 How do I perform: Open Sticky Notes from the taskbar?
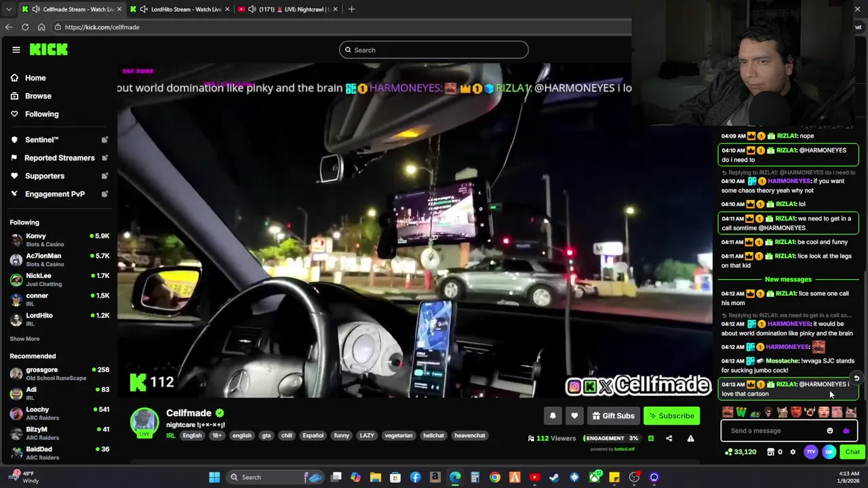[x=614, y=477]
